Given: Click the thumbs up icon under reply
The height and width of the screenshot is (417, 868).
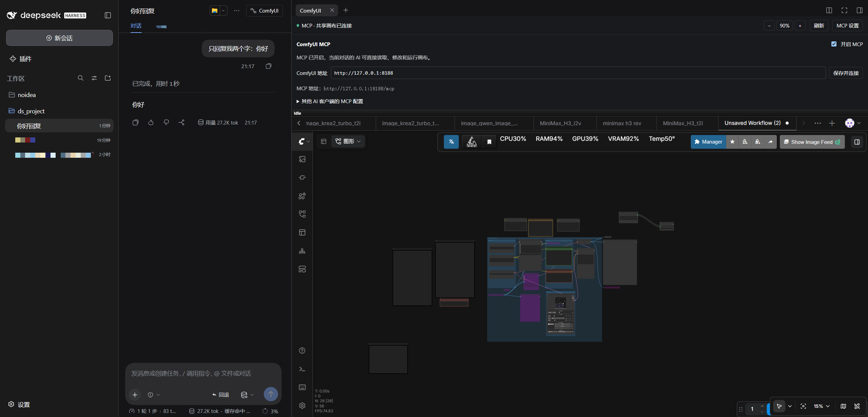Looking at the screenshot, I should click(x=151, y=122).
